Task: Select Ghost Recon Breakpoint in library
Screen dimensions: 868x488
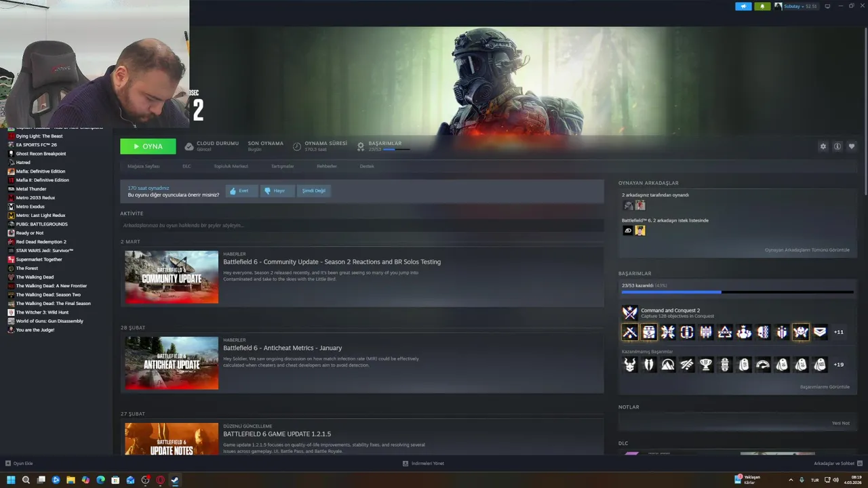Action: (x=41, y=154)
